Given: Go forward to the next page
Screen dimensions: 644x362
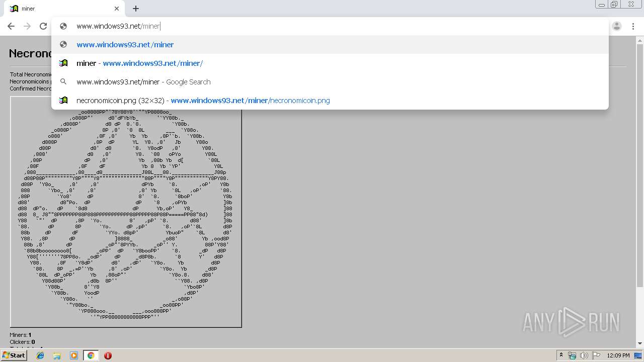Looking at the screenshot, I should click(27, 26).
